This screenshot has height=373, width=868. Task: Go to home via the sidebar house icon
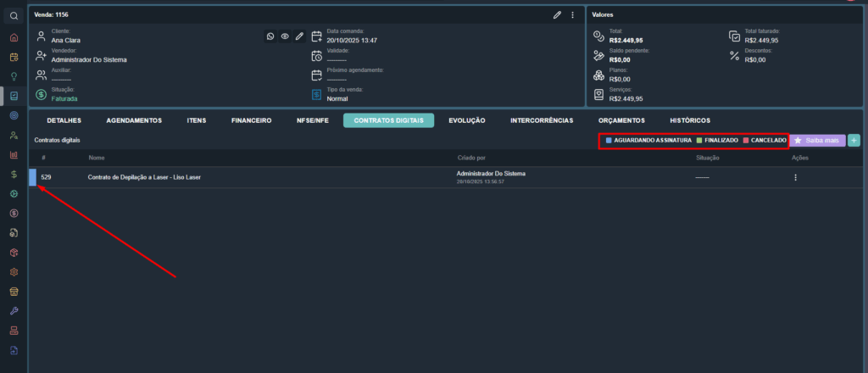tap(14, 37)
